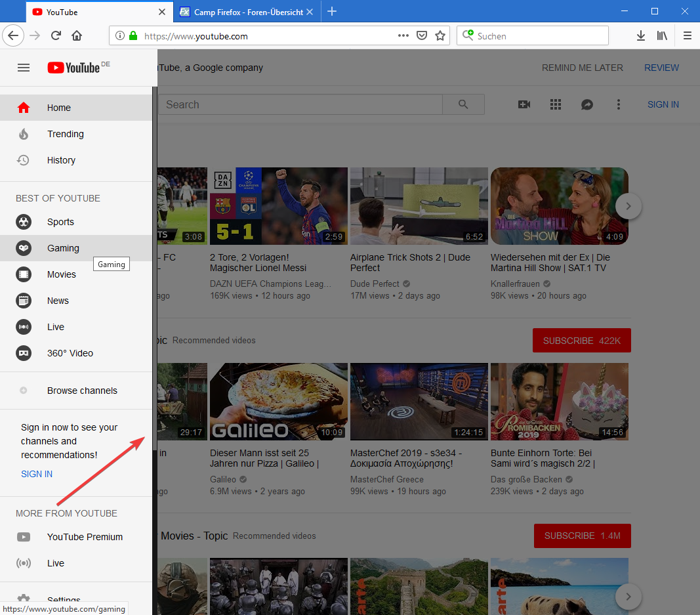Open the Movies film icon
The height and width of the screenshot is (615, 700).
point(24,274)
